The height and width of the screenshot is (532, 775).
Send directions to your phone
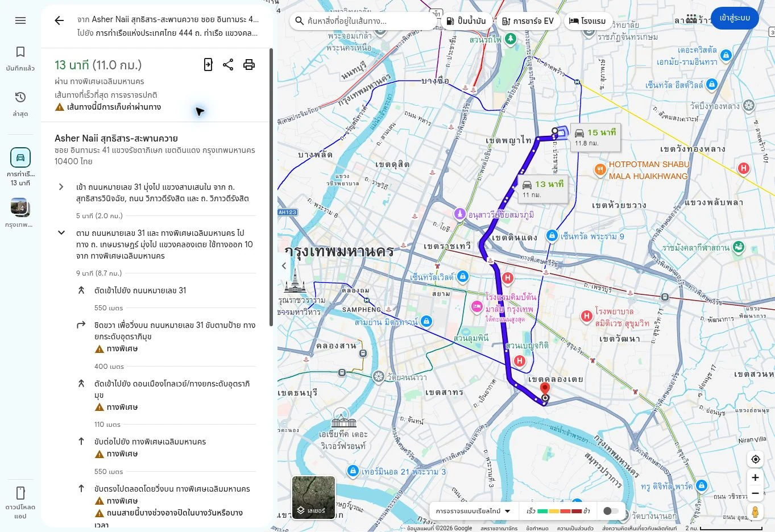(208, 65)
